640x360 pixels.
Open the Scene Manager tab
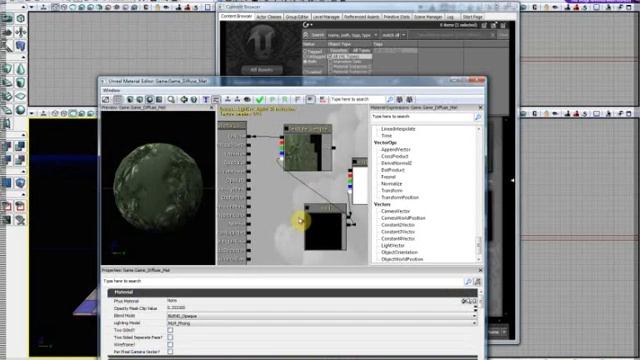(428, 17)
